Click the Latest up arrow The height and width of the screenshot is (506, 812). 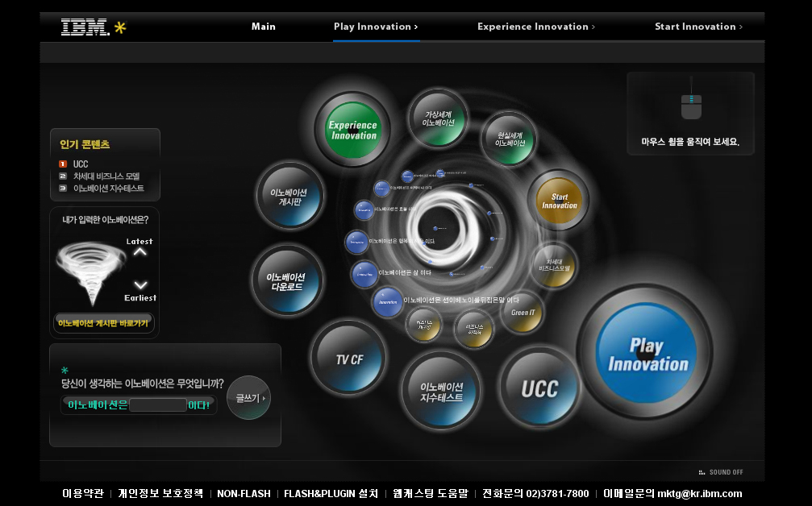pos(139,252)
